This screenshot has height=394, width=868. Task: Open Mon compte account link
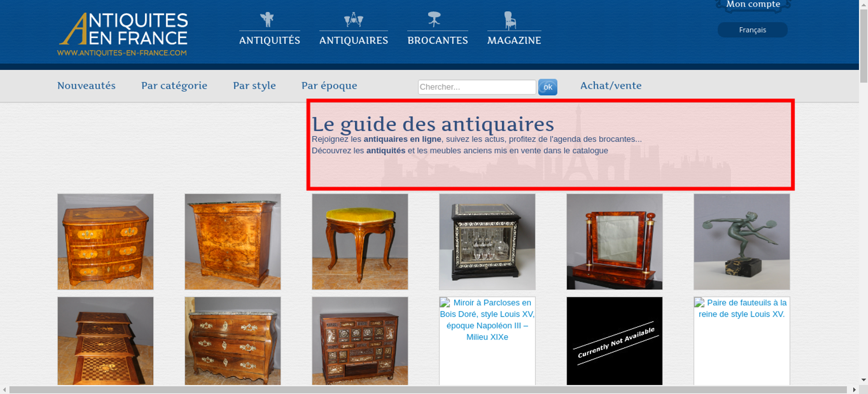(x=753, y=5)
